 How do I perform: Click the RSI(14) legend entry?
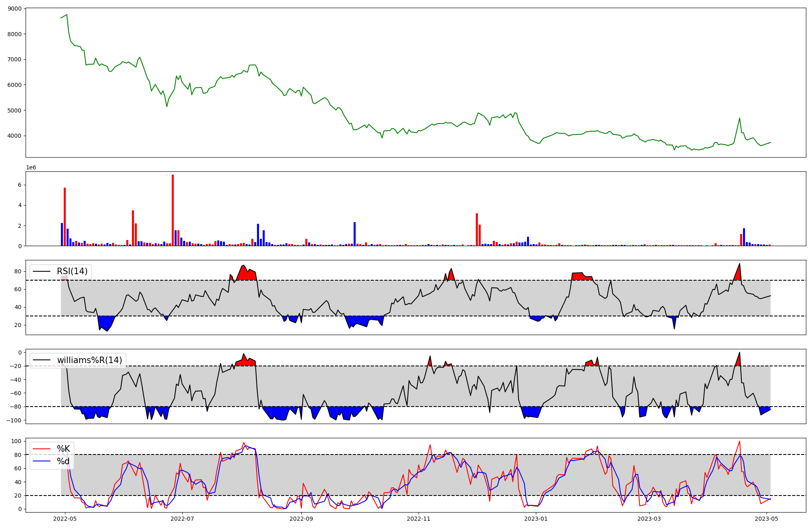pyautogui.click(x=72, y=271)
